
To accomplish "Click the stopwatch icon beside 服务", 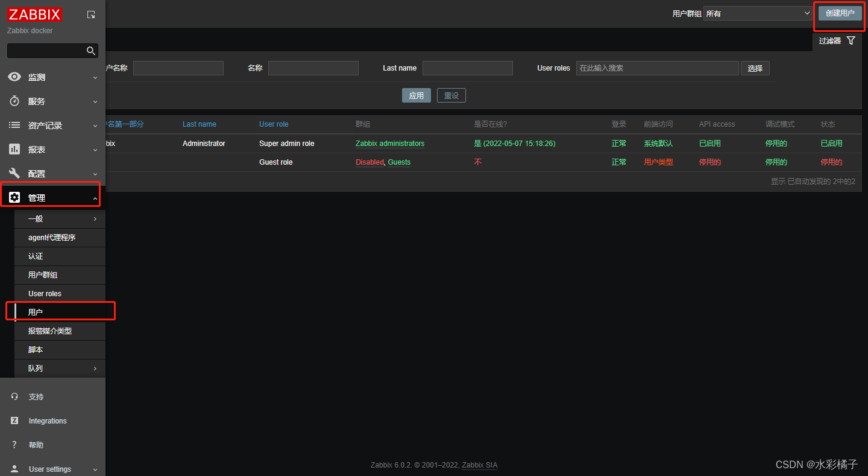I will [14, 101].
